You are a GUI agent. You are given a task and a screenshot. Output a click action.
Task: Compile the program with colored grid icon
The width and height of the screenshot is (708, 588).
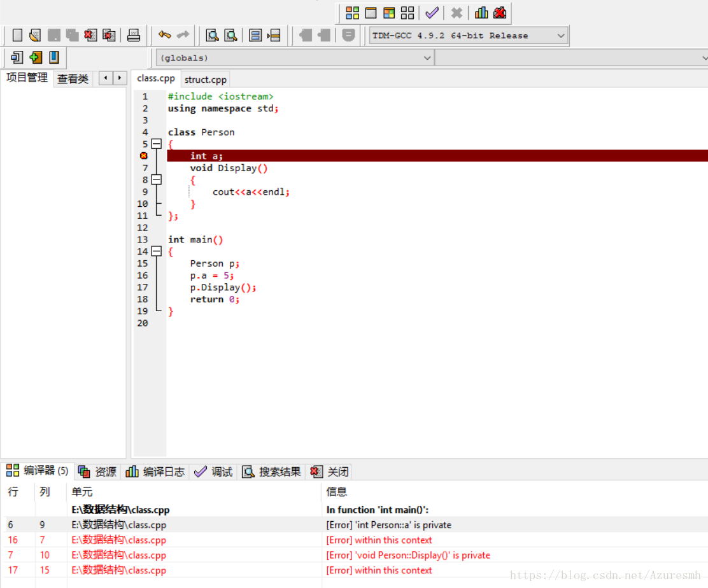pyautogui.click(x=352, y=13)
